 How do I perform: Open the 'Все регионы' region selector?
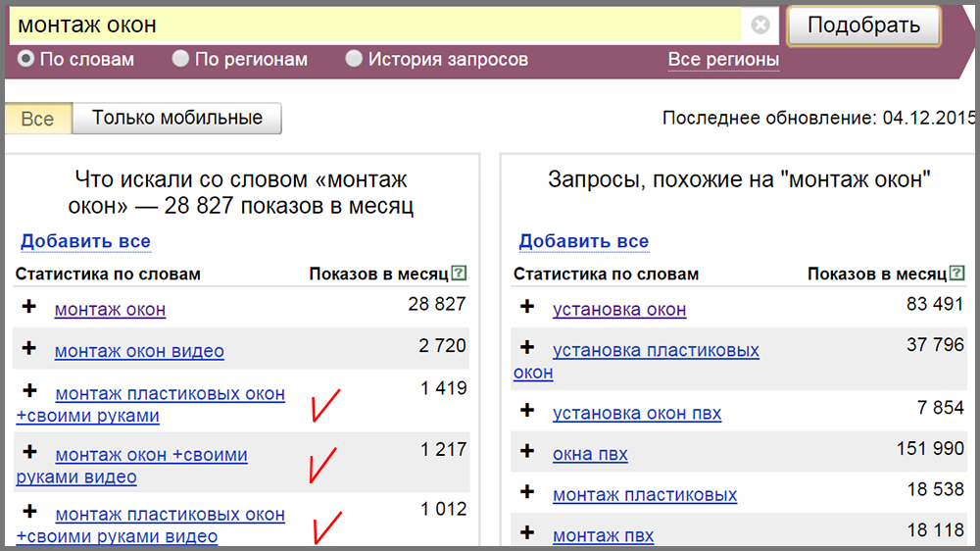click(x=723, y=60)
